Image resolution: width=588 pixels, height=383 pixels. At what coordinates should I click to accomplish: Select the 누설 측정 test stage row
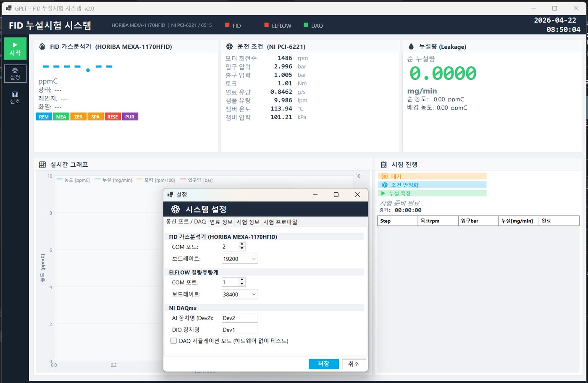pos(432,193)
